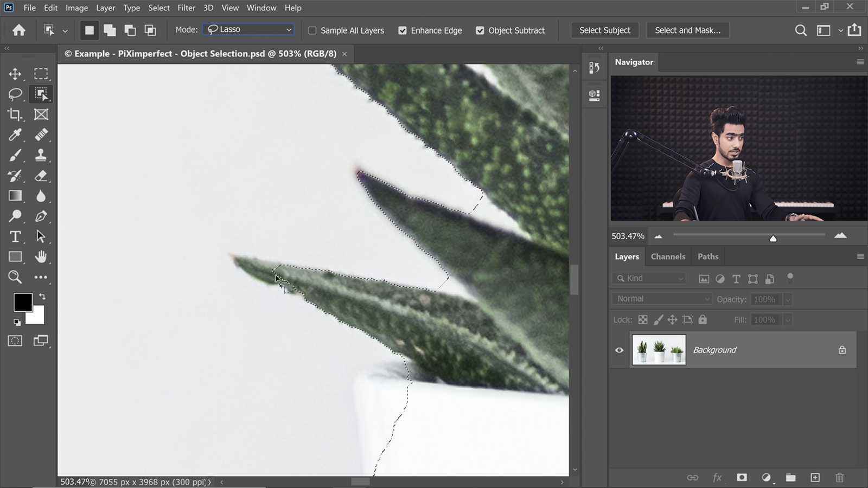Select the Hand tool
Image resolution: width=868 pixels, height=488 pixels.
tap(41, 256)
